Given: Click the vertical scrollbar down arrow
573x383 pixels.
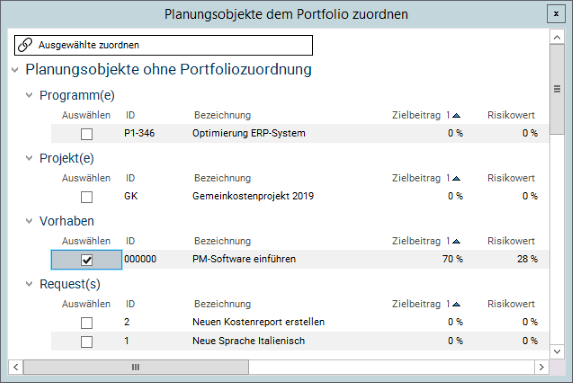Looking at the screenshot, I should (557, 352).
